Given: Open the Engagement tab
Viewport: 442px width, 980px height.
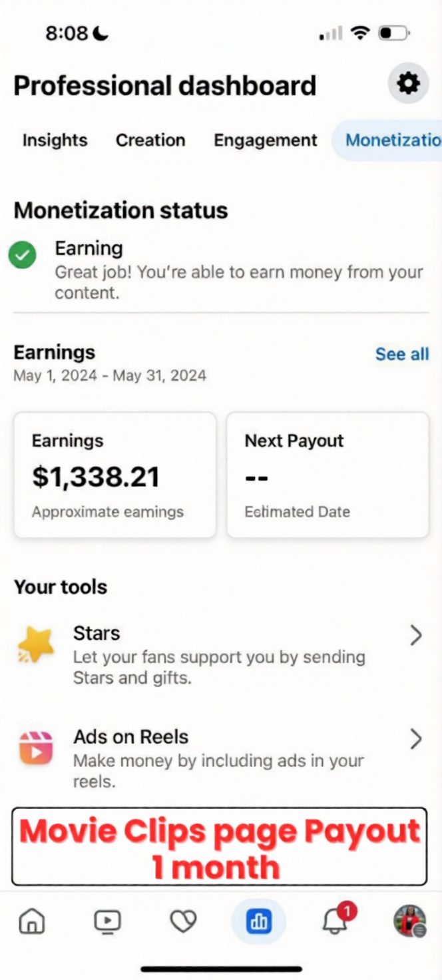Looking at the screenshot, I should [x=265, y=140].
